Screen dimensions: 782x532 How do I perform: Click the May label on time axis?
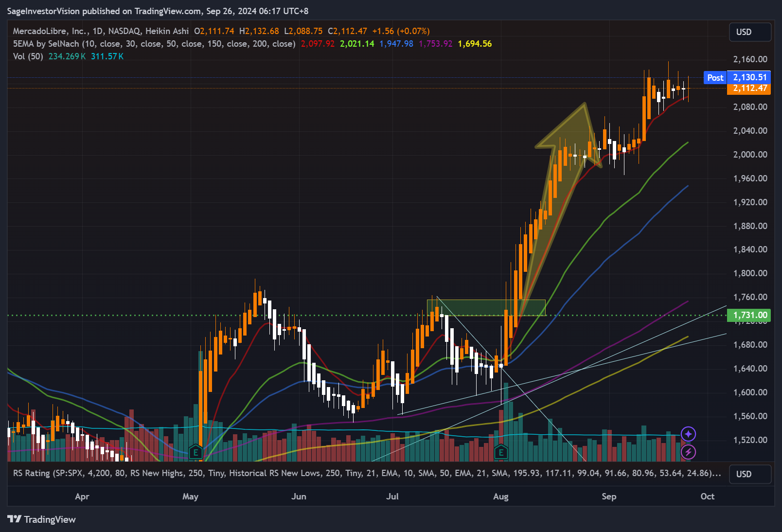(x=190, y=497)
